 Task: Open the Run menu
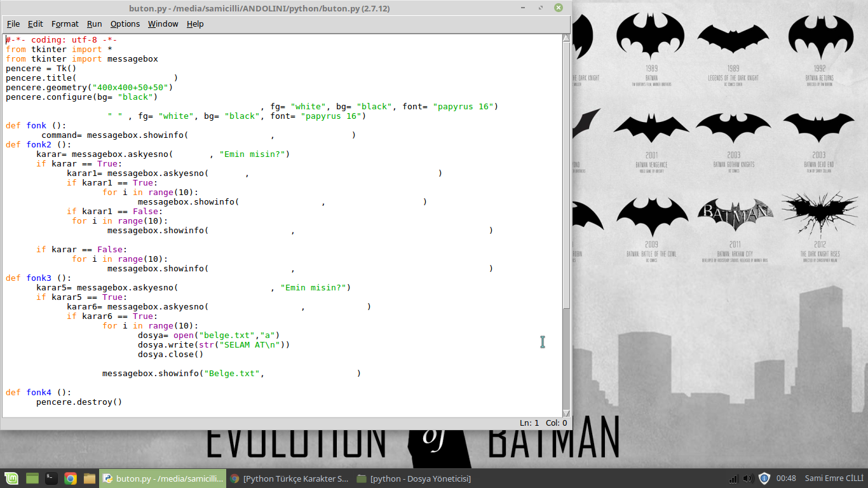95,24
